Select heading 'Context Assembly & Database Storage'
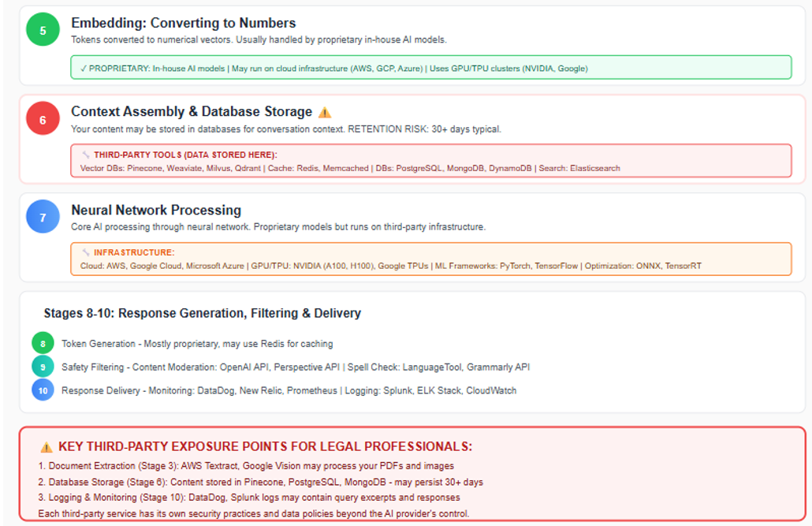Image resolution: width=812 pixels, height=526 pixels. [x=192, y=111]
